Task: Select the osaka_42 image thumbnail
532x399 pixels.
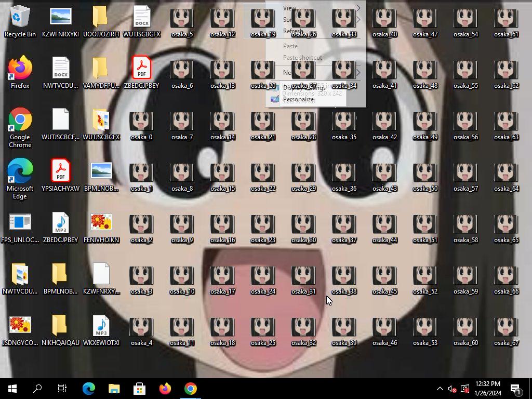Action: pos(384,126)
